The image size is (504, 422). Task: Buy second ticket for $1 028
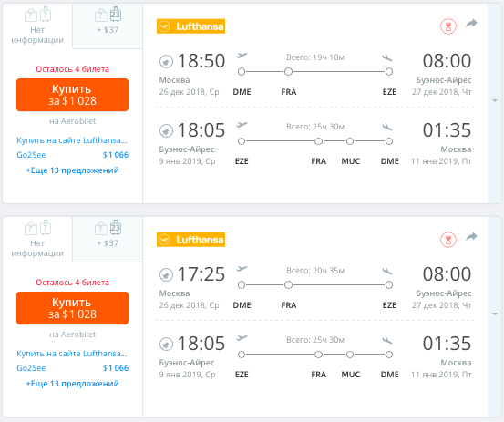point(72,308)
